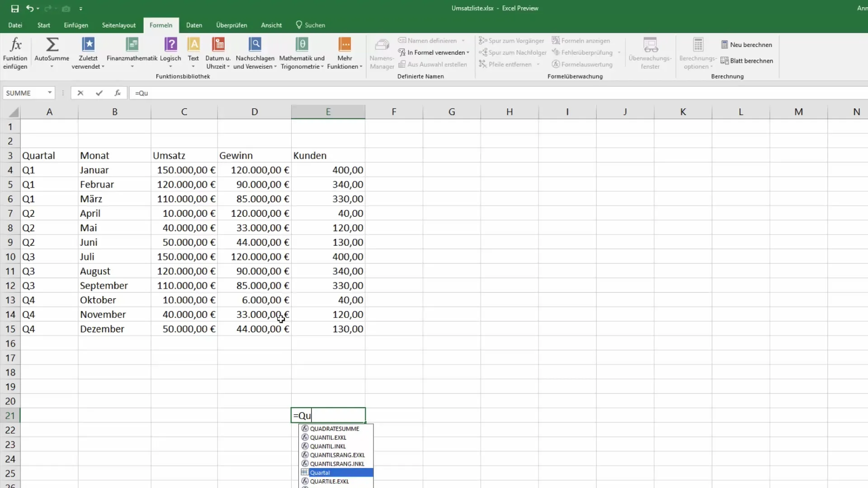The height and width of the screenshot is (488, 868).
Task: Switch to the Seitenlayout tab
Action: [x=119, y=25]
